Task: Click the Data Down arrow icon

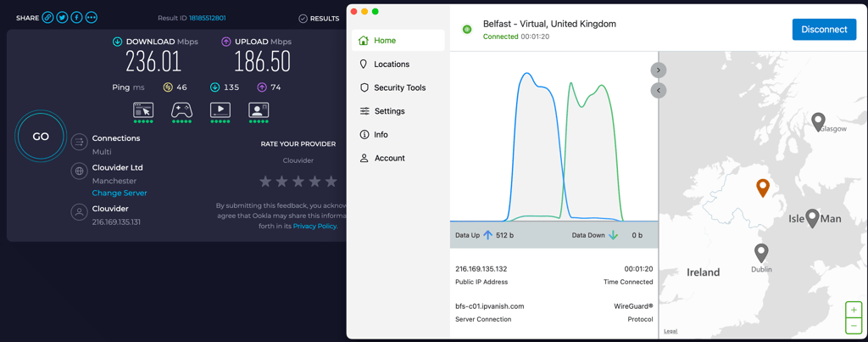Action: click(614, 235)
